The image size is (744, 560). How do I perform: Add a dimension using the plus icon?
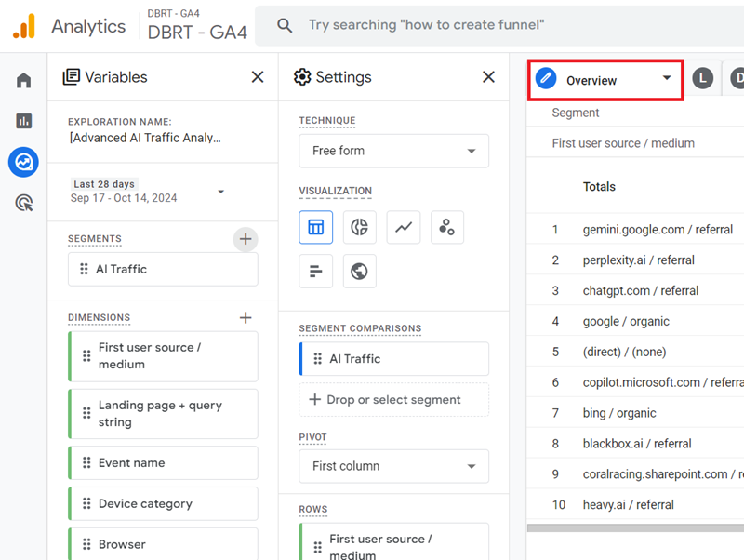point(246,317)
